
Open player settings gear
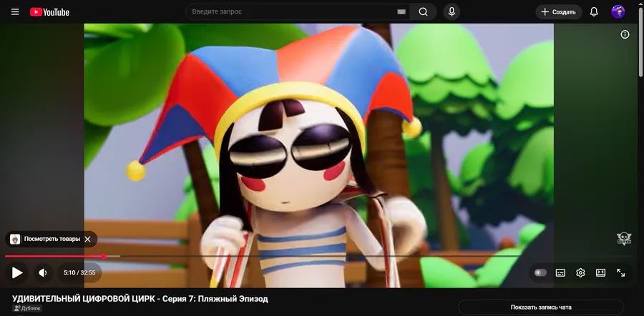point(580,272)
